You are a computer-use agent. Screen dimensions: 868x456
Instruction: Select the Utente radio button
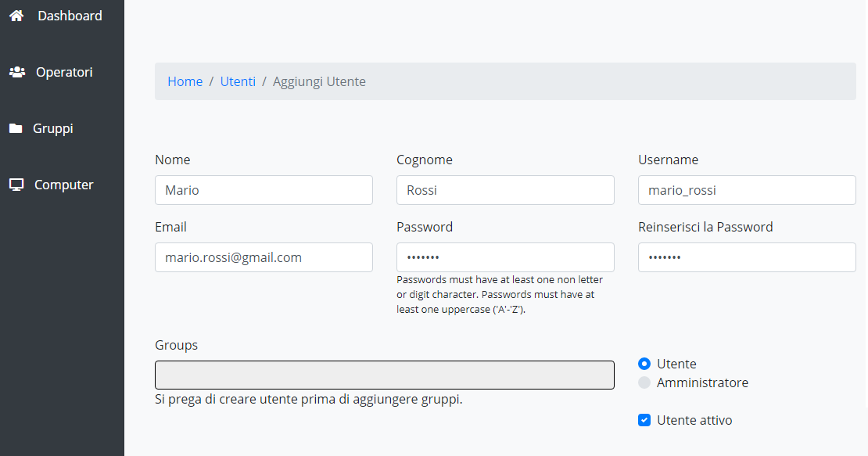644,364
